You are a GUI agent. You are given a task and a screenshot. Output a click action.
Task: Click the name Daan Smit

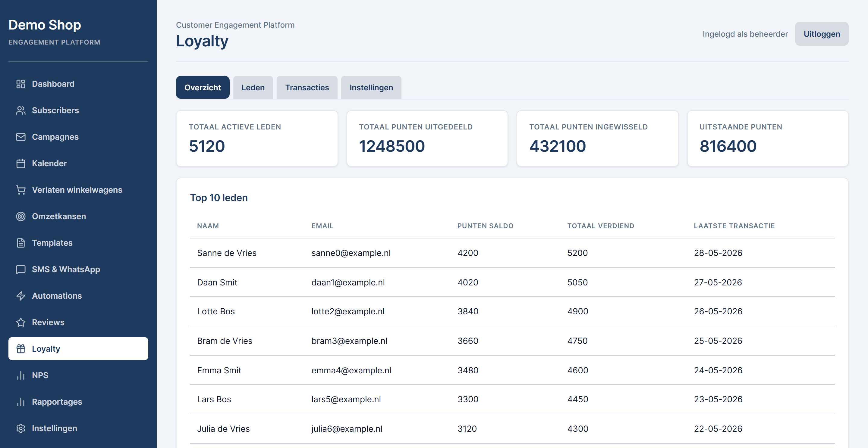click(217, 282)
